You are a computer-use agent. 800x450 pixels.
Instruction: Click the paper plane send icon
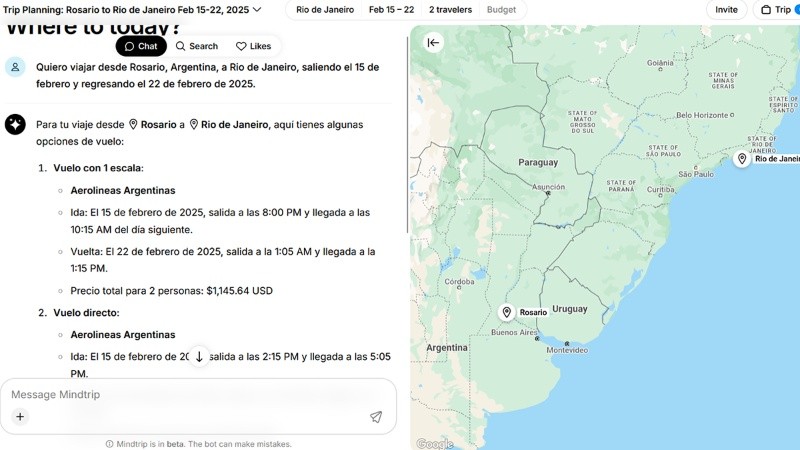[376, 417]
